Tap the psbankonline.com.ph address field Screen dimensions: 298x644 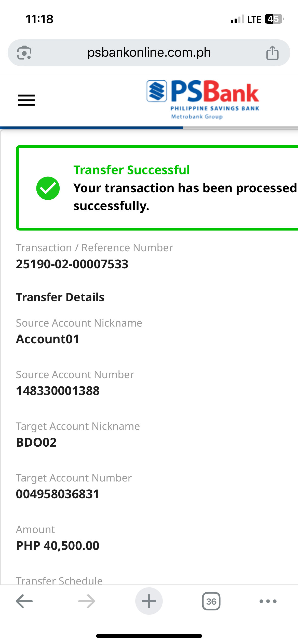(149, 53)
